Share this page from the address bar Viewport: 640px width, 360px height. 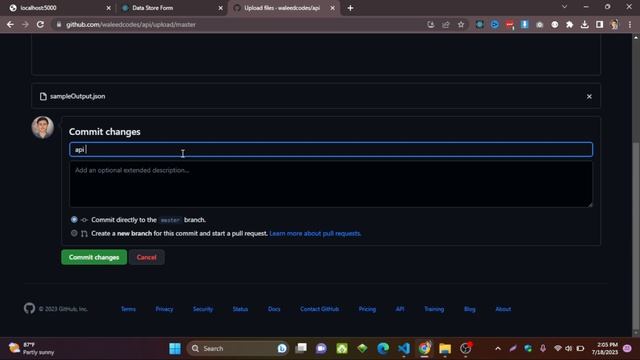[x=446, y=24]
